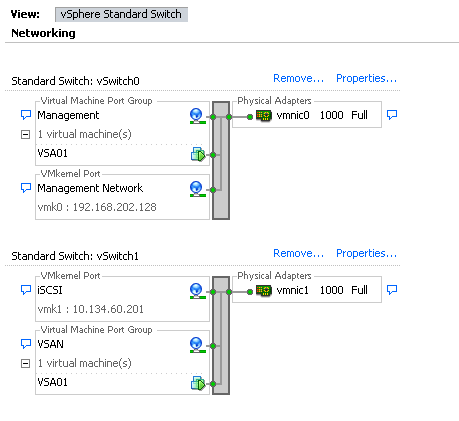Click Remove link for vSwitch1
The image size is (459, 421).
(x=298, y=253)
